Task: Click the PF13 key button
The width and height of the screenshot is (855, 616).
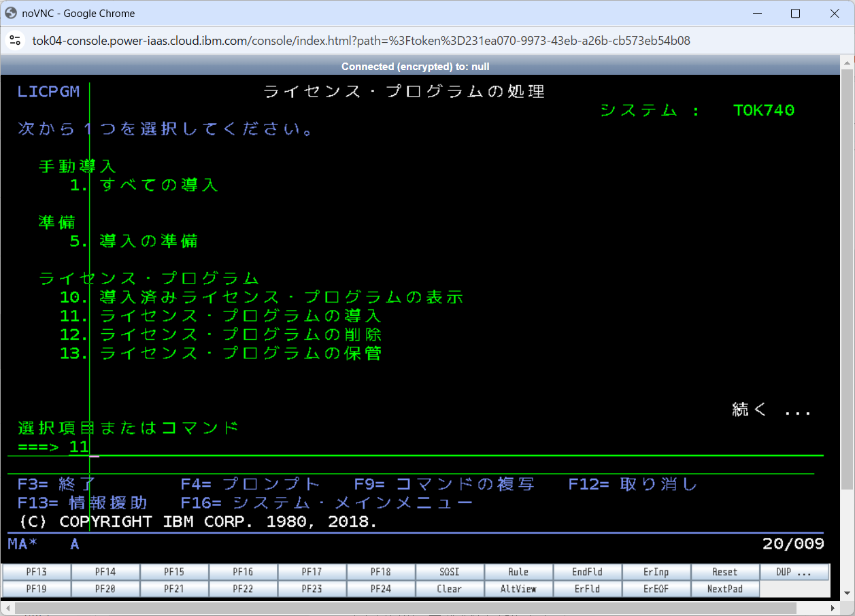Action: (37, 572)
